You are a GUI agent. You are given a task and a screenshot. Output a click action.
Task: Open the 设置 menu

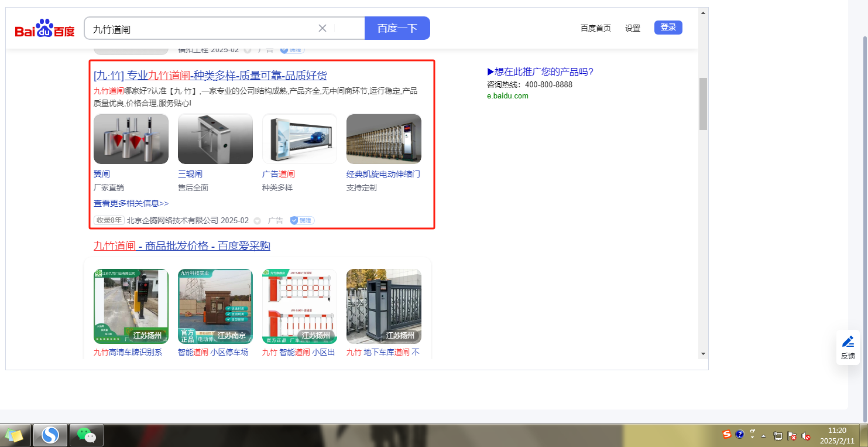[x=633, y=28]
